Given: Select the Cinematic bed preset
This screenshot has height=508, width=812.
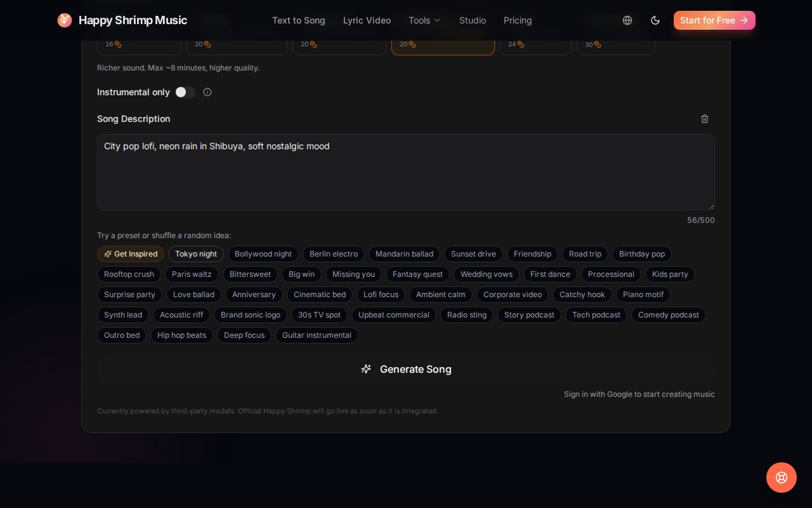Looking at the screenshot, I should point(320,295).
